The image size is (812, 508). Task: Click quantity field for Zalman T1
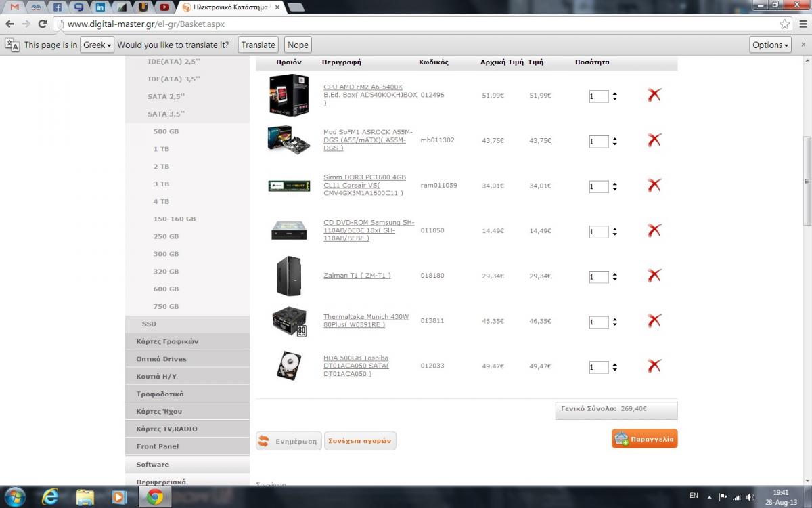click(x=599, y=277)
